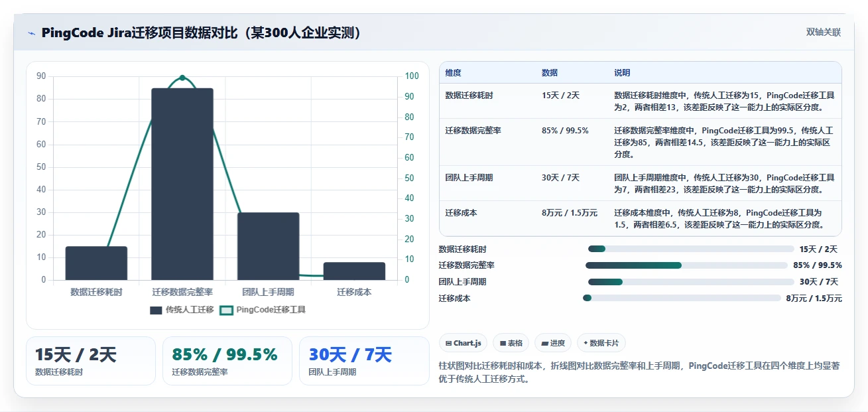
Task: Click the 数据迁移耗时 bar in the chart
Action: tap(96, 263)
